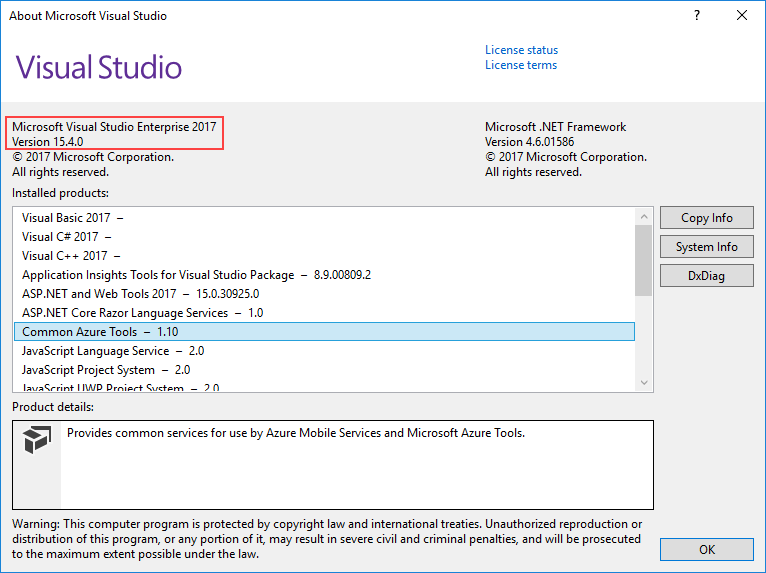Confirm the dialog with OK
The width and height of the screenshot is (766, 573).
[x=706, y=550]
